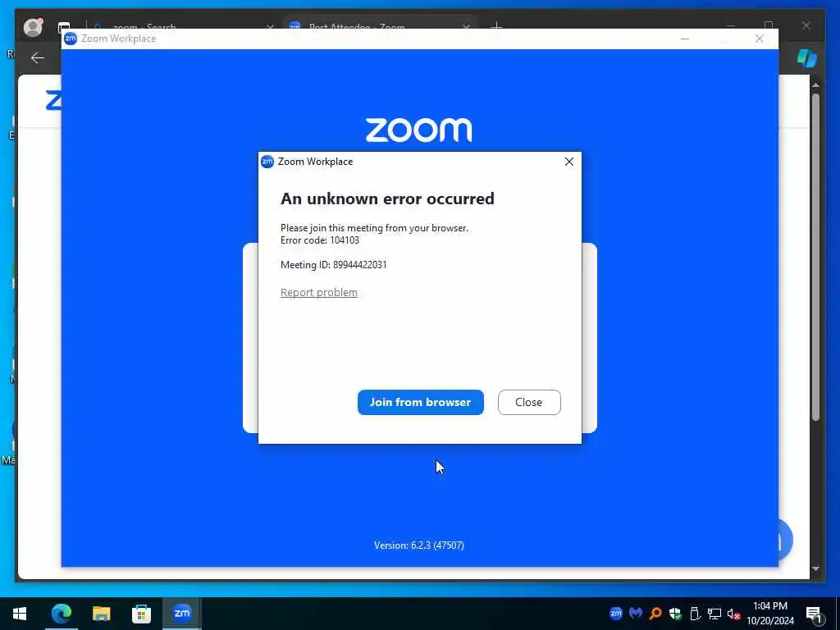Click the browser back arrow
Viewport: 840px width, 630px height.
point(38,58)
